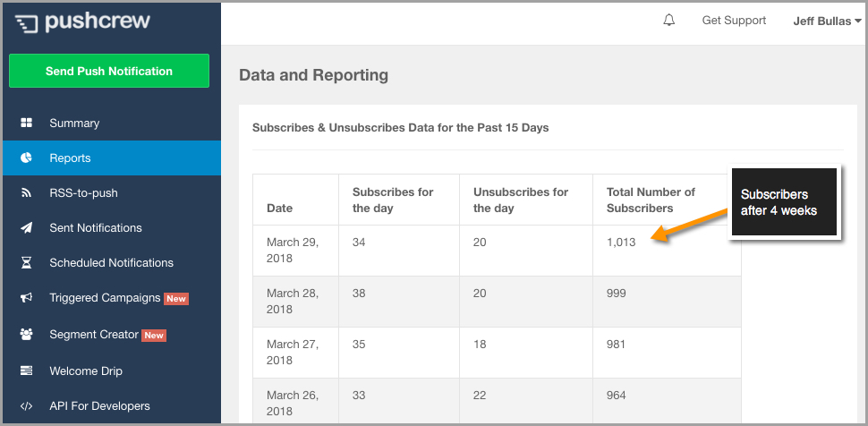Click the RSS-to-push feed icon
The width and height of the screenshot is (868, 426).
pos(26,192)
